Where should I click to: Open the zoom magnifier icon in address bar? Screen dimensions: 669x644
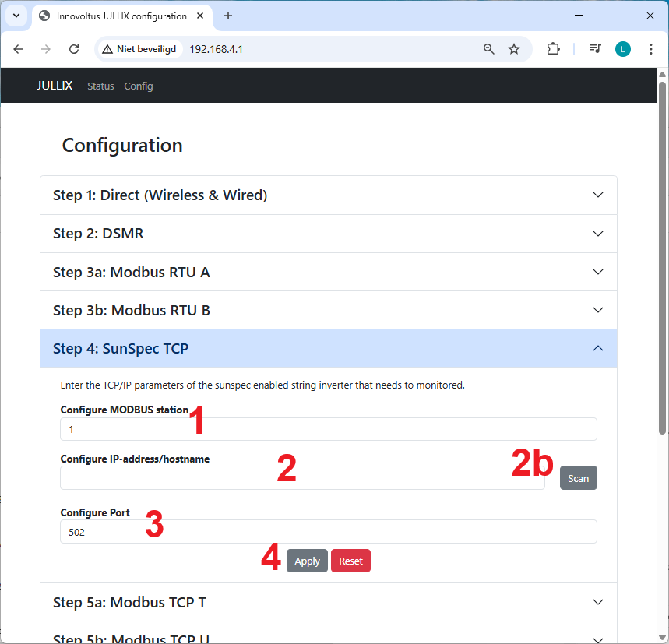[489, 49]
